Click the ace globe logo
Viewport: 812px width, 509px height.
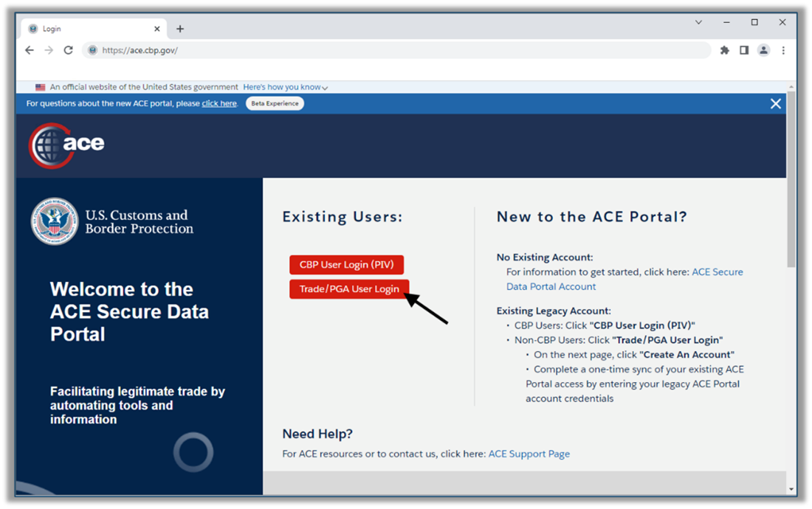click(66, 145)
